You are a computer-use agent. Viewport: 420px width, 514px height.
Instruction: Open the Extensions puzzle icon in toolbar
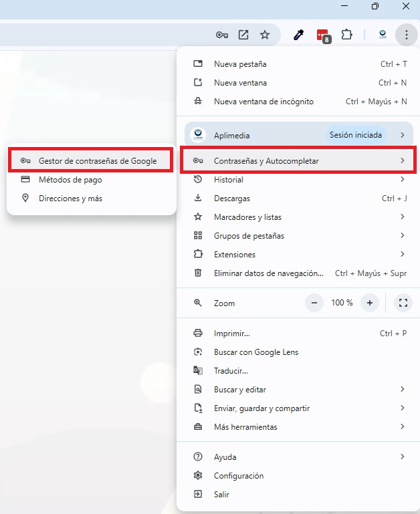tap(346, 35)
